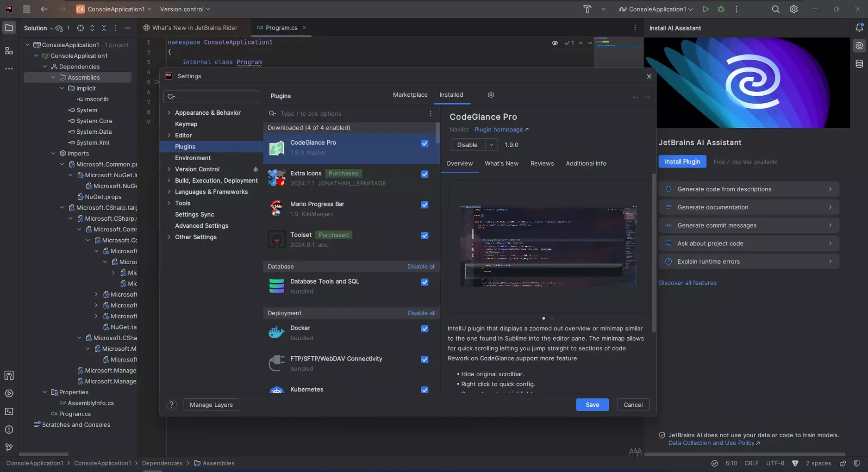Collapse the Properties folder in Solution tree
This screenshot has width=868, height=472.
pyautogui.click(x=45, y=392)
